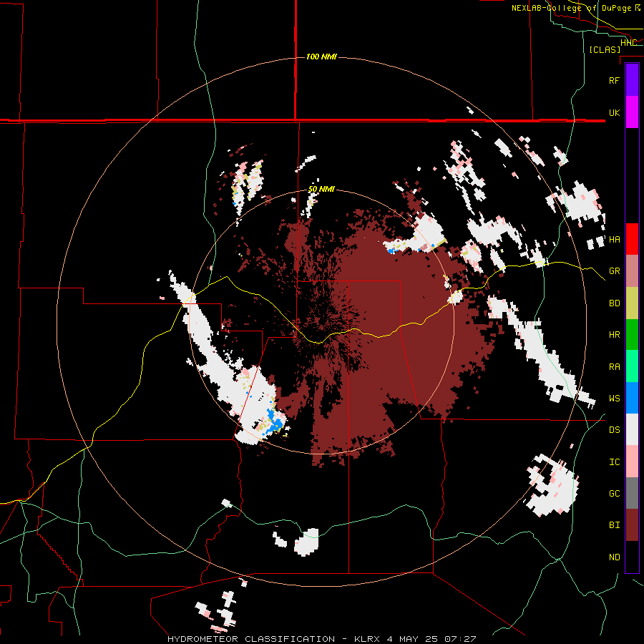Click the dusty pink GR color swatch

pyautogui.click(x=632, y=271)
